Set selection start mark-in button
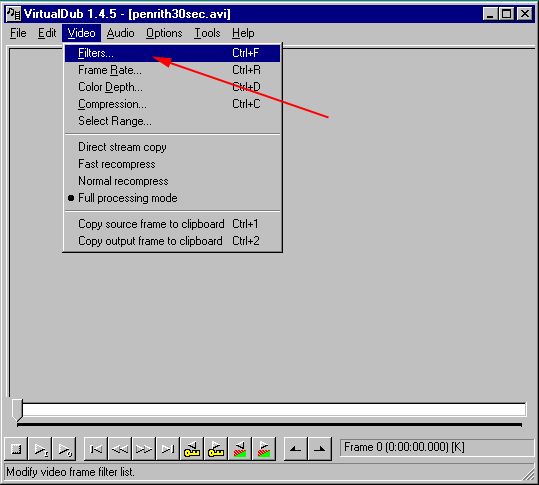The image size is (539, 485). (296, 449)
